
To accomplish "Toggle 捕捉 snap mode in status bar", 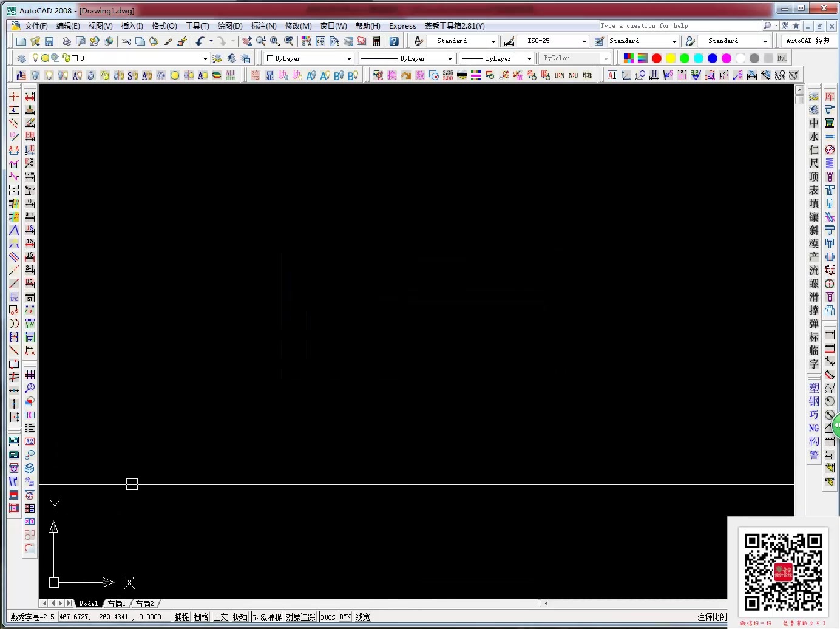I will point(182,617).
